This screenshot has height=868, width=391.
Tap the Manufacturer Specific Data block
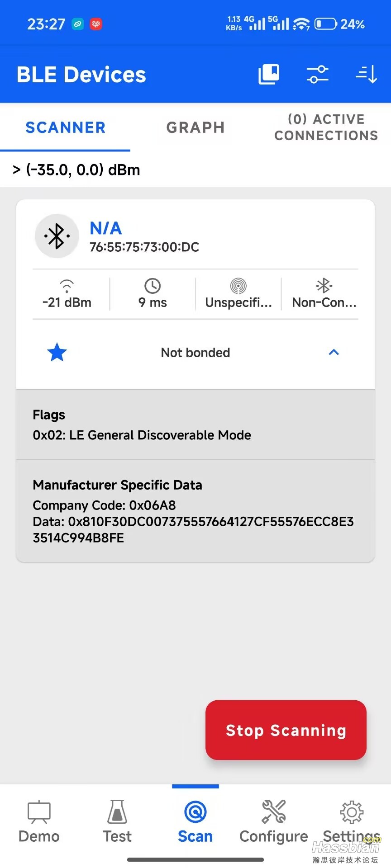tap(195, 511)
